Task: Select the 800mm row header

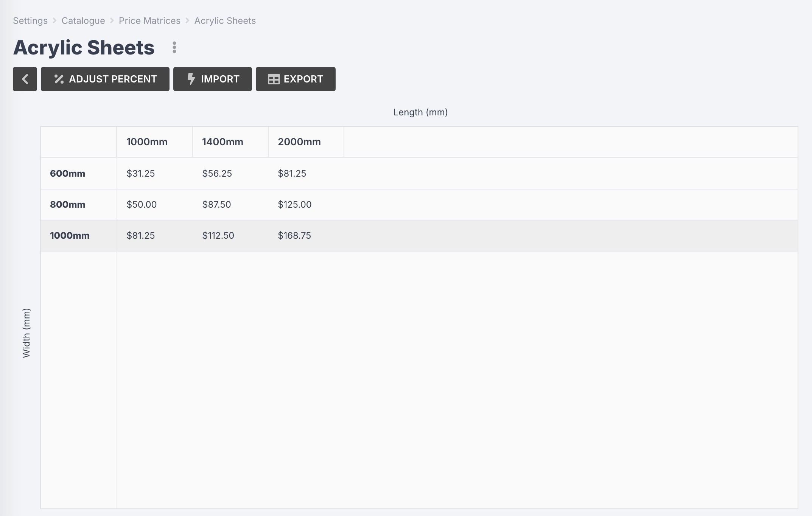Action: [x=68, y=205]
